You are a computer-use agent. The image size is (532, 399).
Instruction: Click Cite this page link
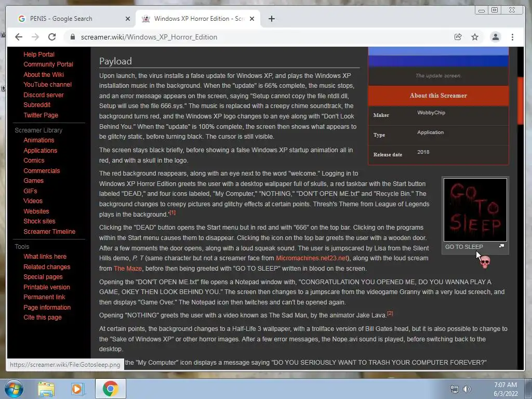pyautogui.click(x=43, y=317)
